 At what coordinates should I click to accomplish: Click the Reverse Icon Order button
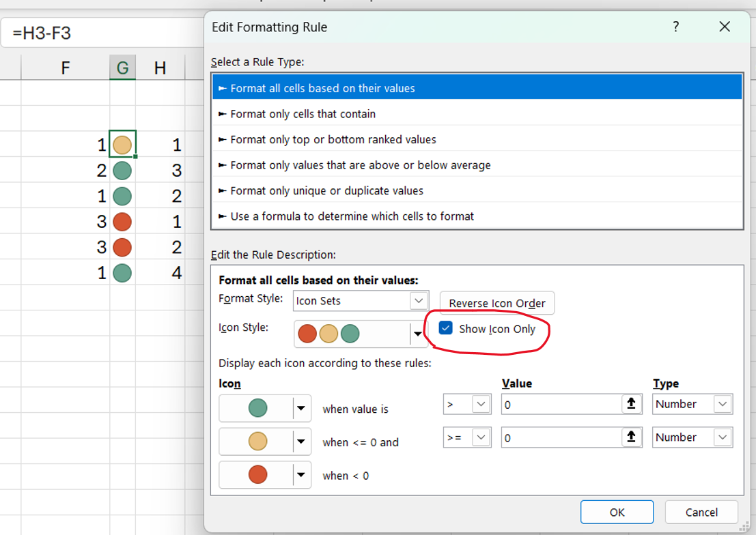coord(497,303)
